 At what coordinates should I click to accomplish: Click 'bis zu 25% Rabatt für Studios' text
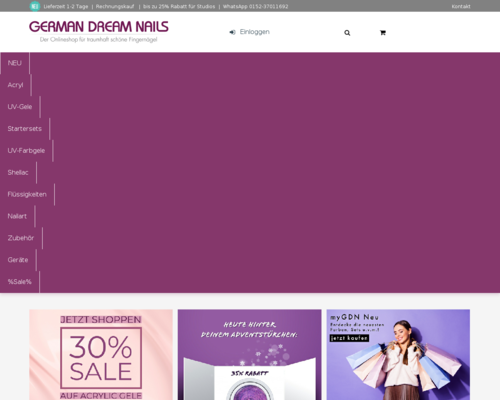[179, 6]
